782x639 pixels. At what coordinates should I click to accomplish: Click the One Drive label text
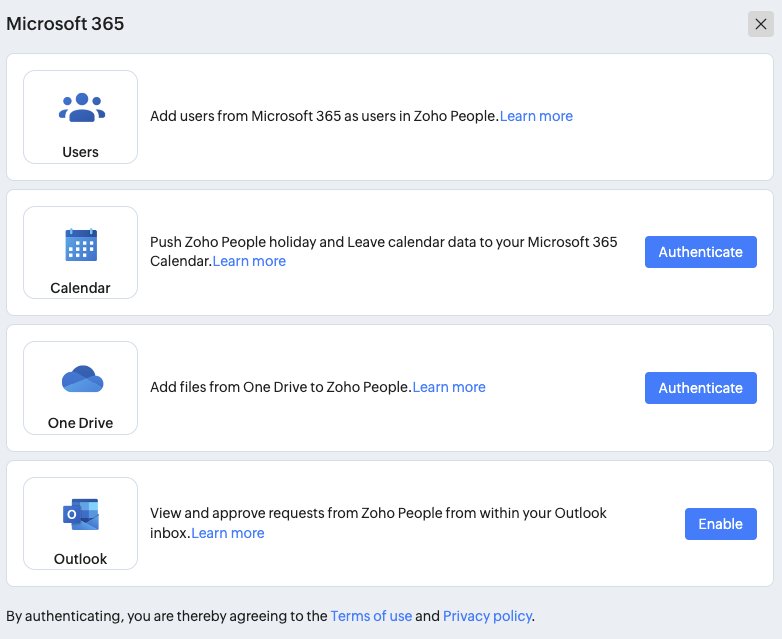click(81, 423)
